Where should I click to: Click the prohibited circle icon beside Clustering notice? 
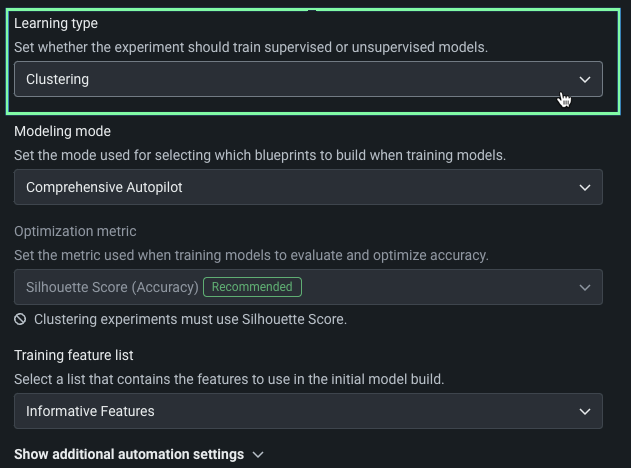pyautogui.click(x=20, y=319)
